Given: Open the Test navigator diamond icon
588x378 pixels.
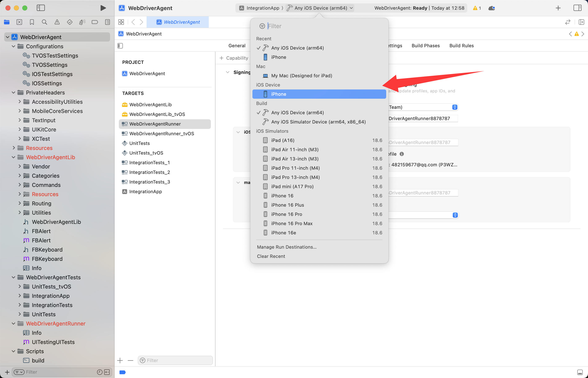Looking at the screenshot, I should click(x=70, y=22).
